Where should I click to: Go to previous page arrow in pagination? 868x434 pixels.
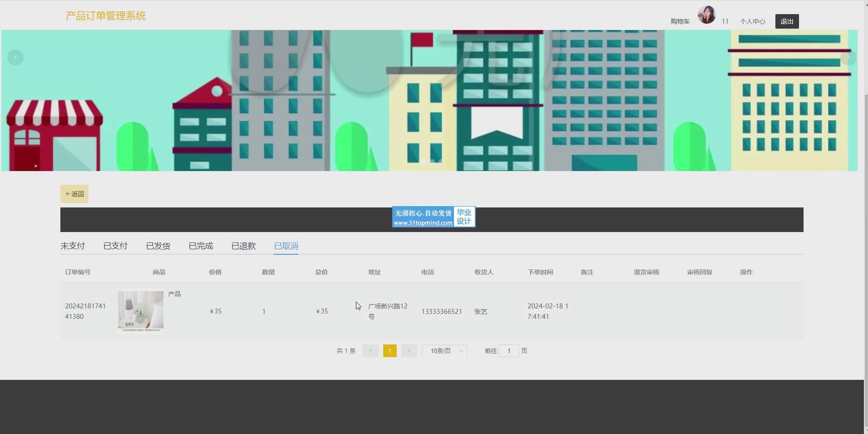[x=370, y=350]
